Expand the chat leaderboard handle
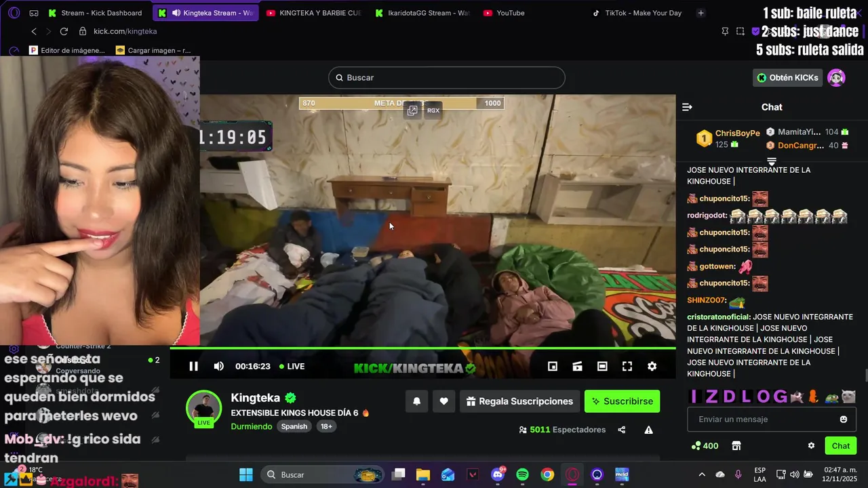Screen dimensions: 868x488 pos(771,161)
